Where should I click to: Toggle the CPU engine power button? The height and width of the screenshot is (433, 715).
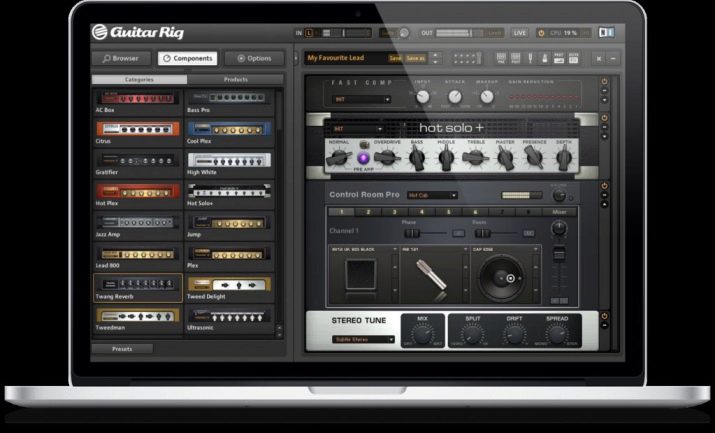tap(541, 33)
